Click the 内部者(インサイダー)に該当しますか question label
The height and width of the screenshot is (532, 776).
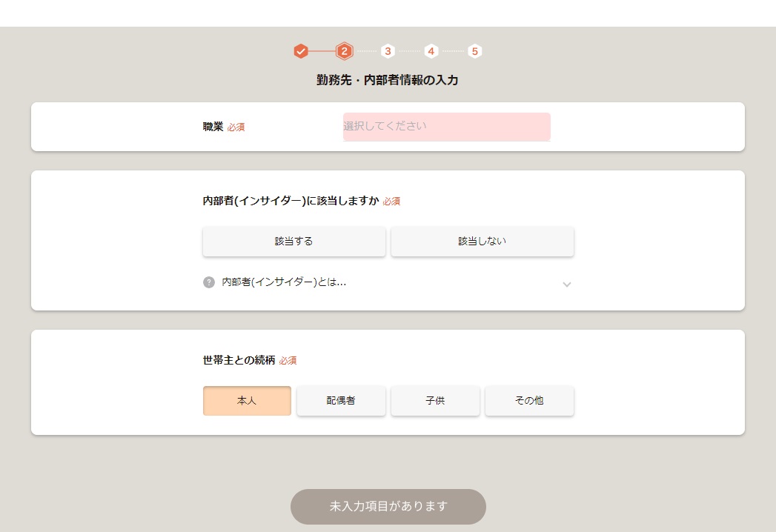(291, 201)
